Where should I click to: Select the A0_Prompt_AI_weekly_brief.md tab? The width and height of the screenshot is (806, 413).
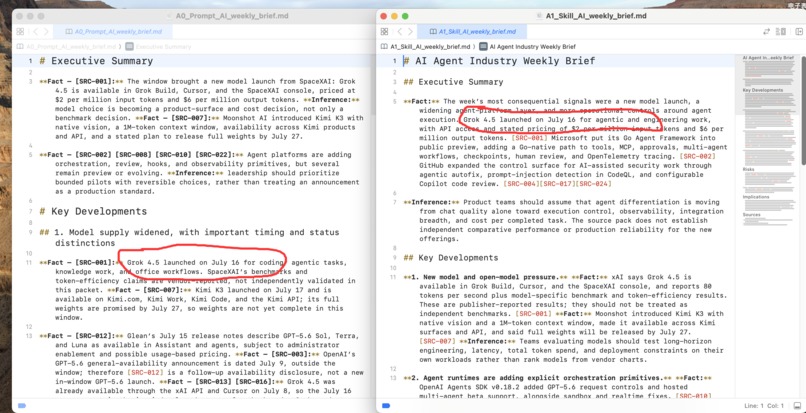click(113, 32)
